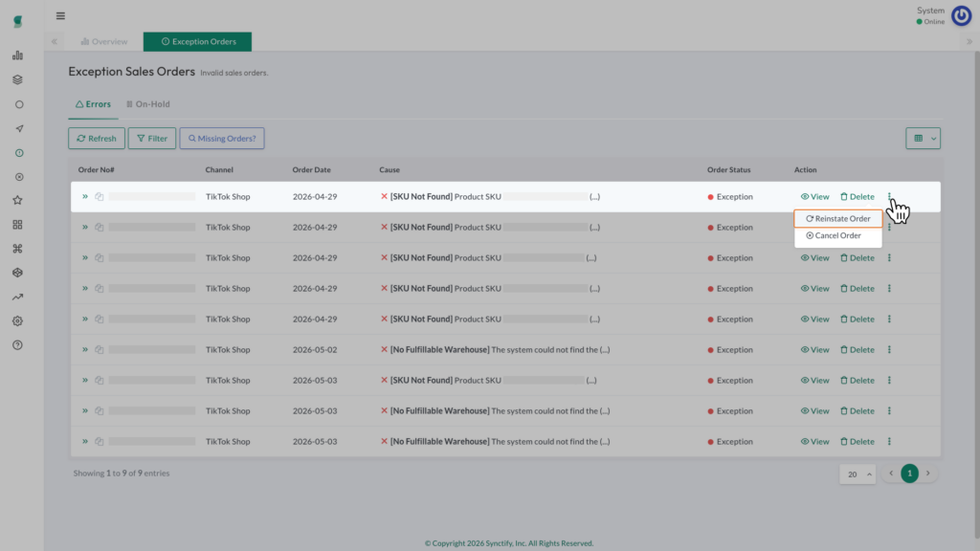Click the Order No# column header
This screenshot has width=980, height=551.
pos(97,170)
